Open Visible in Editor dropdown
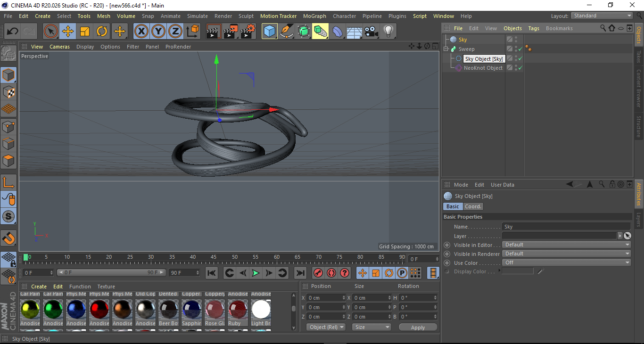This screenshot has height=344, width=644. click(567, 245)
